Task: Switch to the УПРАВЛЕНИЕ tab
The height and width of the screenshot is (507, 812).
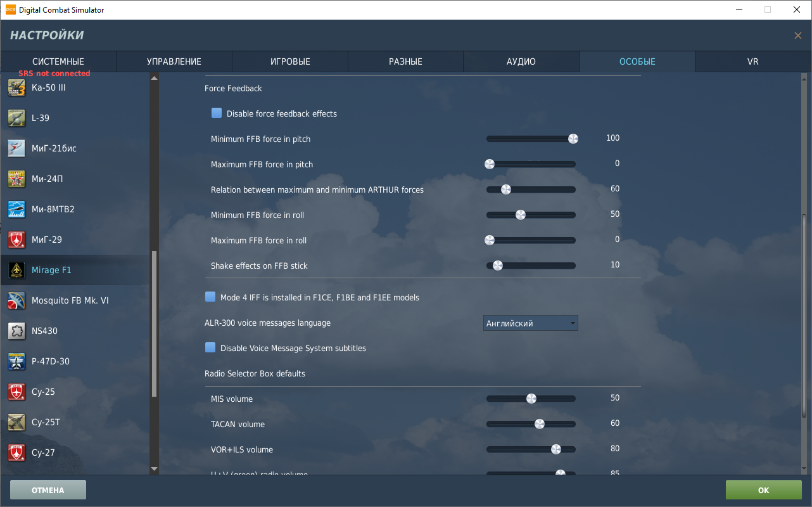Action: pyautogui.click(x=174, y=61)
